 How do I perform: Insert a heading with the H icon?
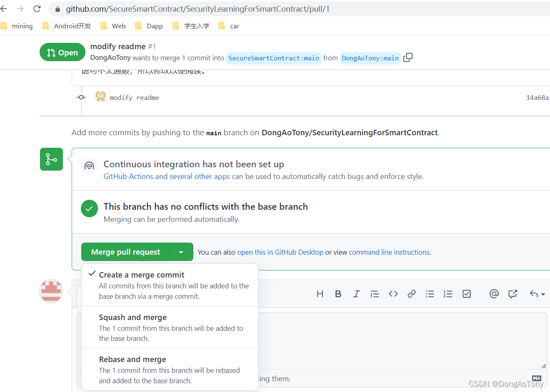click(x=320, y=294)
